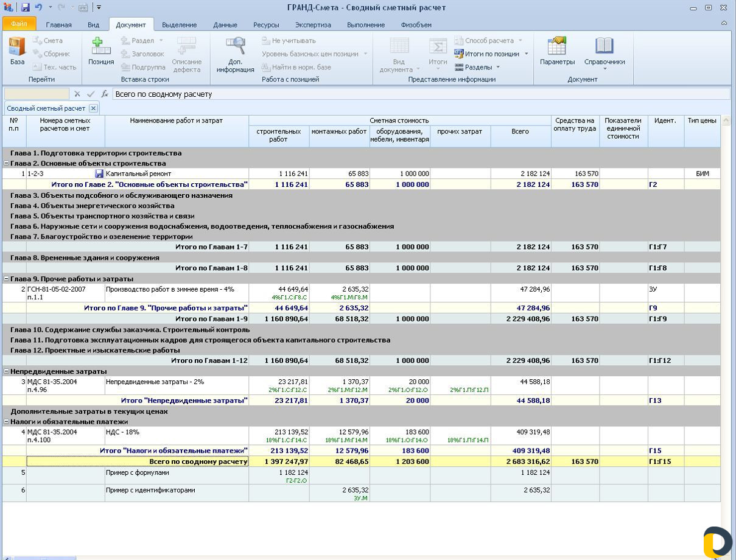Click the app icon in the title bar

[x=8, y=7]
